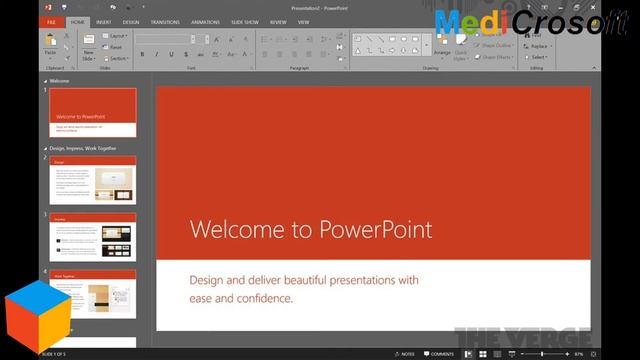Select slide 2 thumbnail

[x=93, y=180]
